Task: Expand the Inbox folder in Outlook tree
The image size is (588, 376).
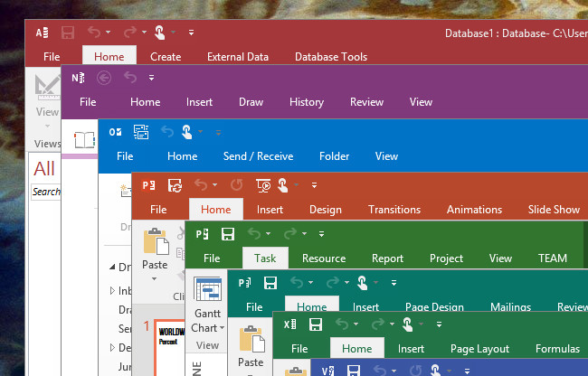Action: (x=112, y=290)
